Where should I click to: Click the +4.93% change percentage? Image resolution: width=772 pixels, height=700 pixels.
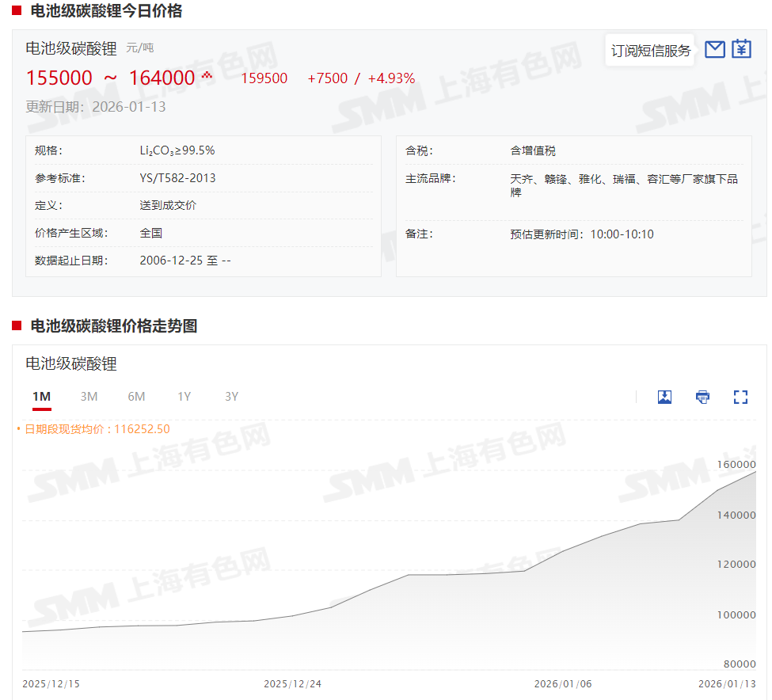[x=391, y=78]
